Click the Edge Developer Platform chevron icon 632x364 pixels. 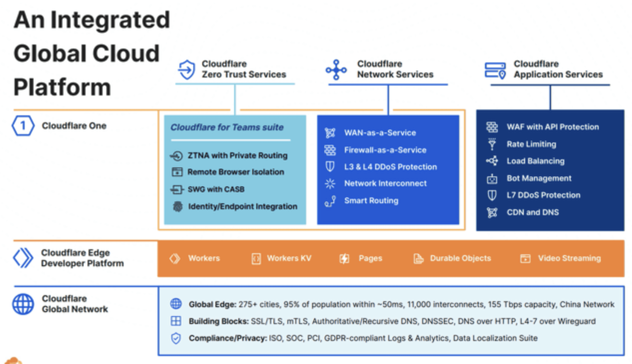click(x=23, y=258)
